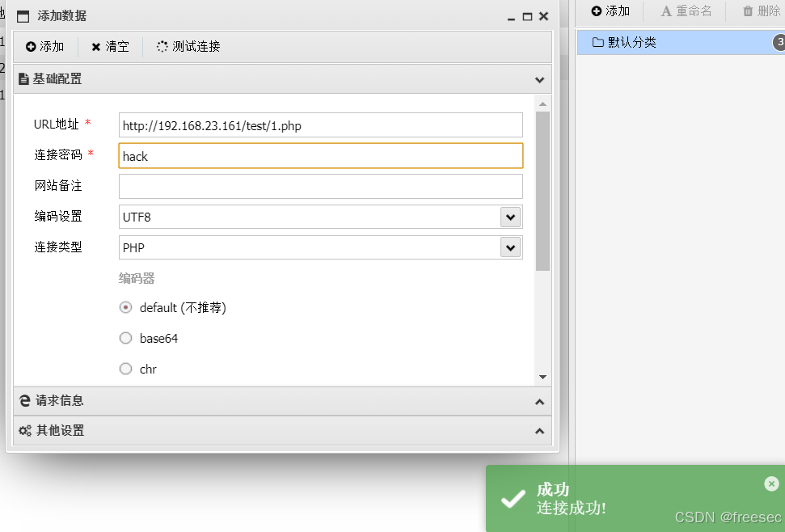Click the PHP connection type combo box text
Screen dimensions: 785x532
coord(133,247)
